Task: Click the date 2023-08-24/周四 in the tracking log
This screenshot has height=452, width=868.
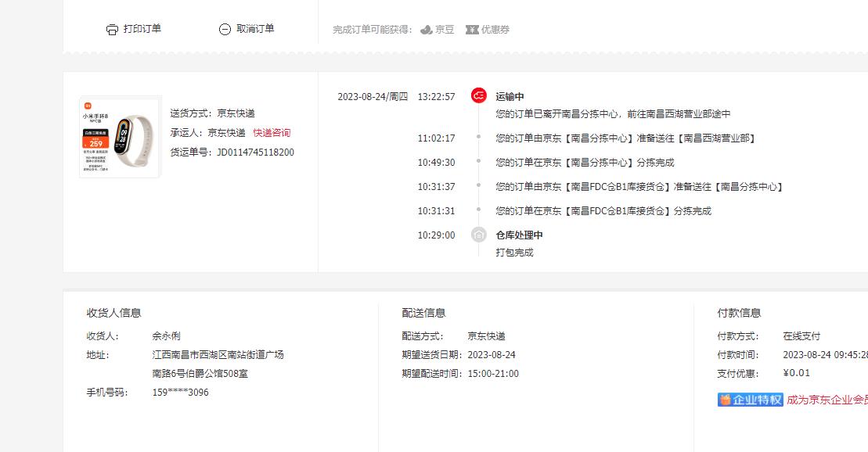Action: 373,97
